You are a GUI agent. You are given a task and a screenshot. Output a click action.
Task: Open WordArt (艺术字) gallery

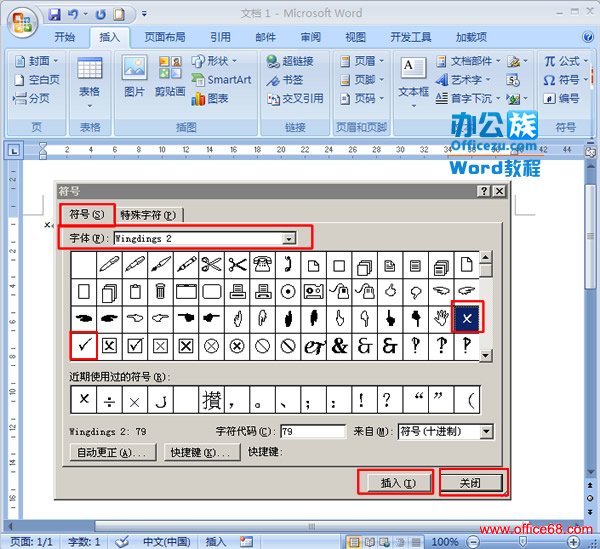(x=463, y=80)
